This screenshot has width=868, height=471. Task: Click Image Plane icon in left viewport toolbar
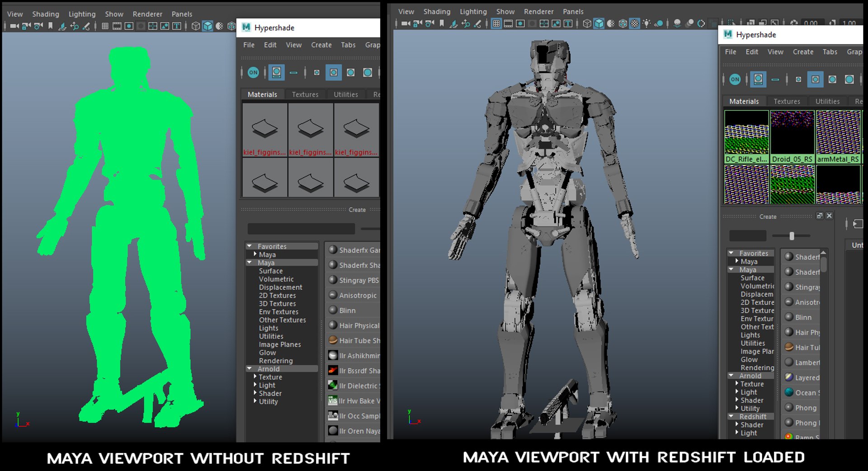[62, 26]
